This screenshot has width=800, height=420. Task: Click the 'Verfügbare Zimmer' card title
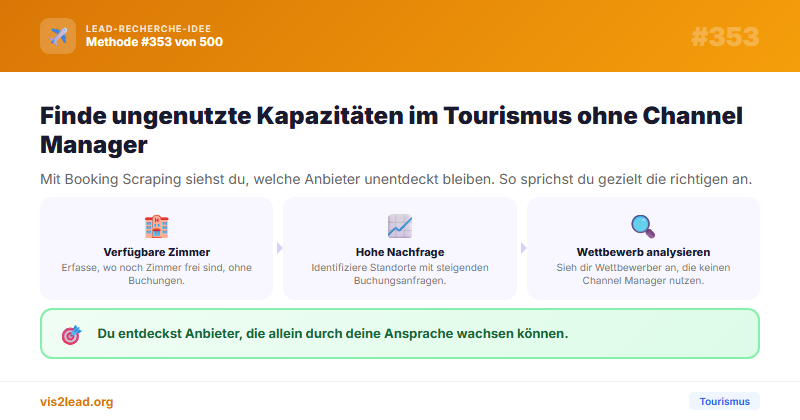(x=157, y=252)
